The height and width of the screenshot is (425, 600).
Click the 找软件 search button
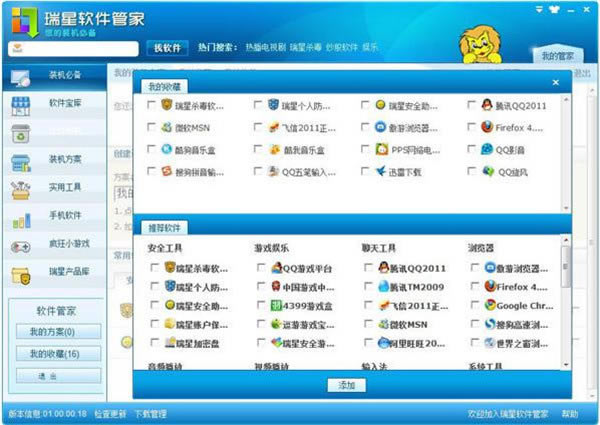coord(168,47)
